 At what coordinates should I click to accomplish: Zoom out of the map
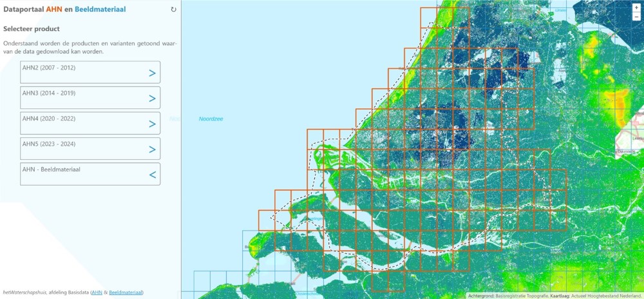[636, 17]
